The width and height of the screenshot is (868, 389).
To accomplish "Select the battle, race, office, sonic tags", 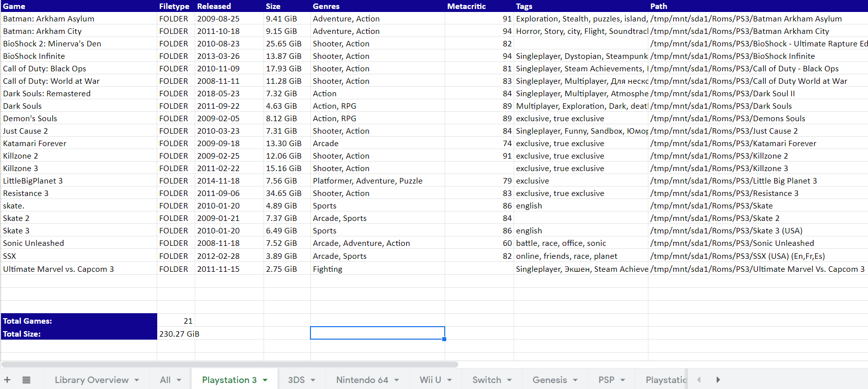I will [581, 243].
